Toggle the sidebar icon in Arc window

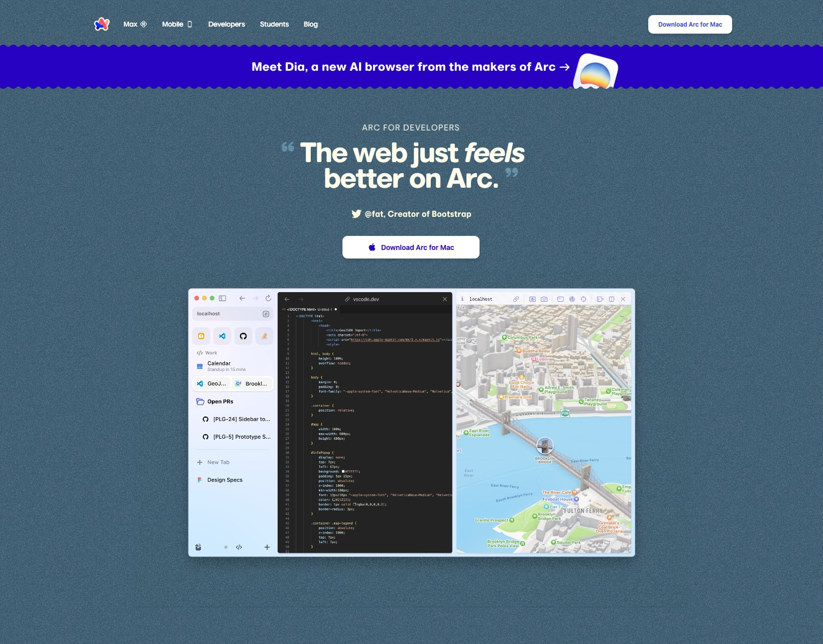point(222,298)
